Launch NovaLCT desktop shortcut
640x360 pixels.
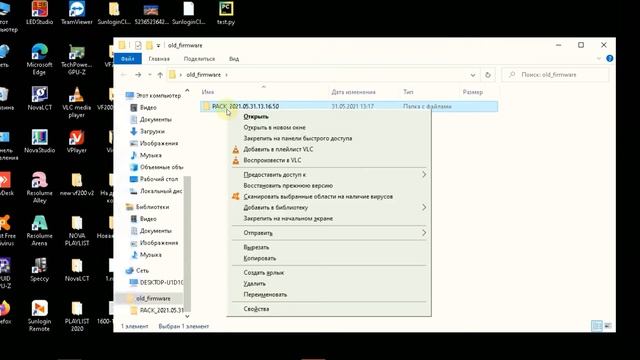(x=39, y=99)
